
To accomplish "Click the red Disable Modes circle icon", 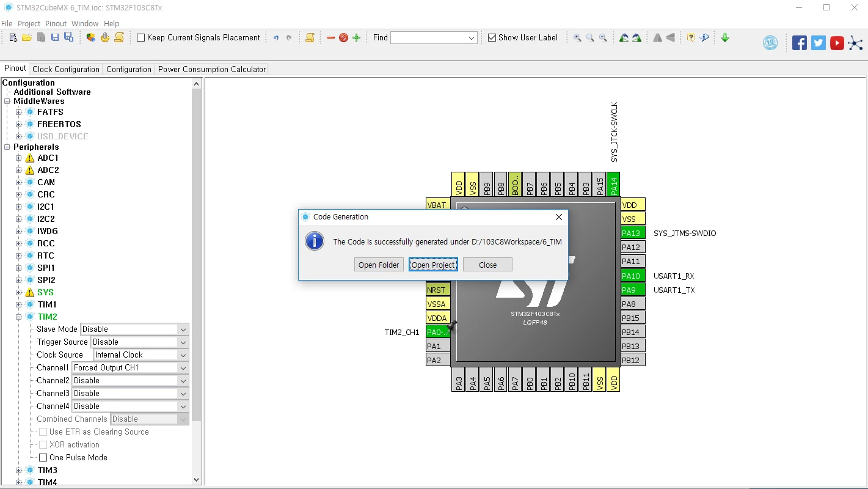I will [343, 38].
